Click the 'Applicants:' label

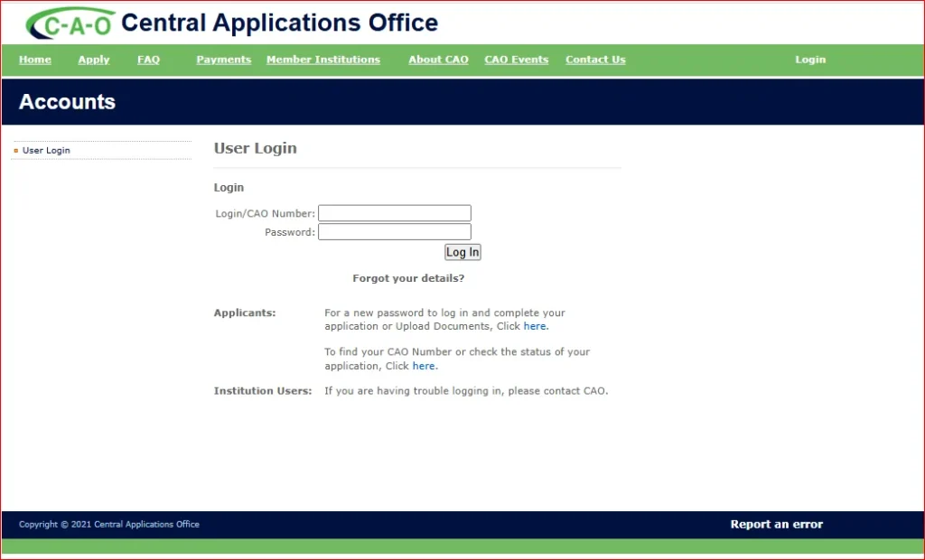(x=245, y=313)
